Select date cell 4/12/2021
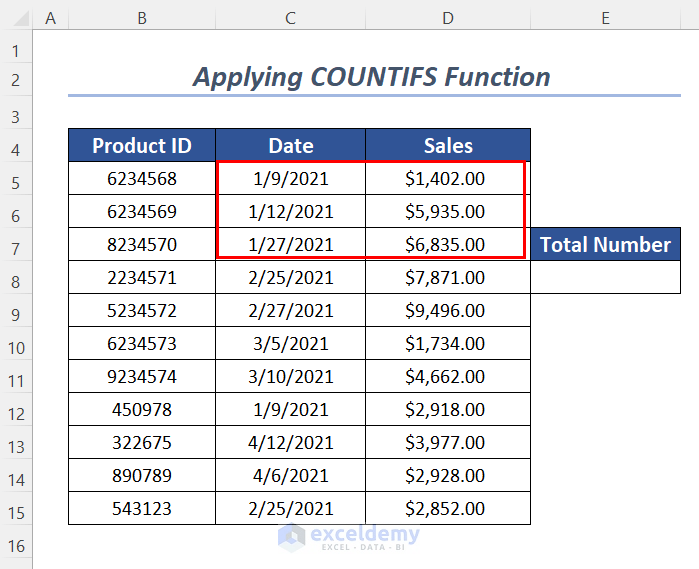699x569 pixels. (290, 442)
